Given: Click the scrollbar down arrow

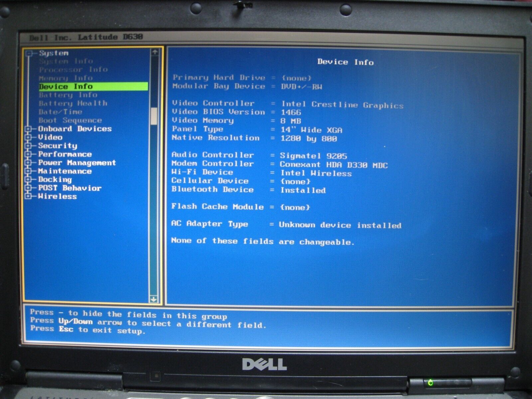Looking at the screenshot, I should [154, 299].
